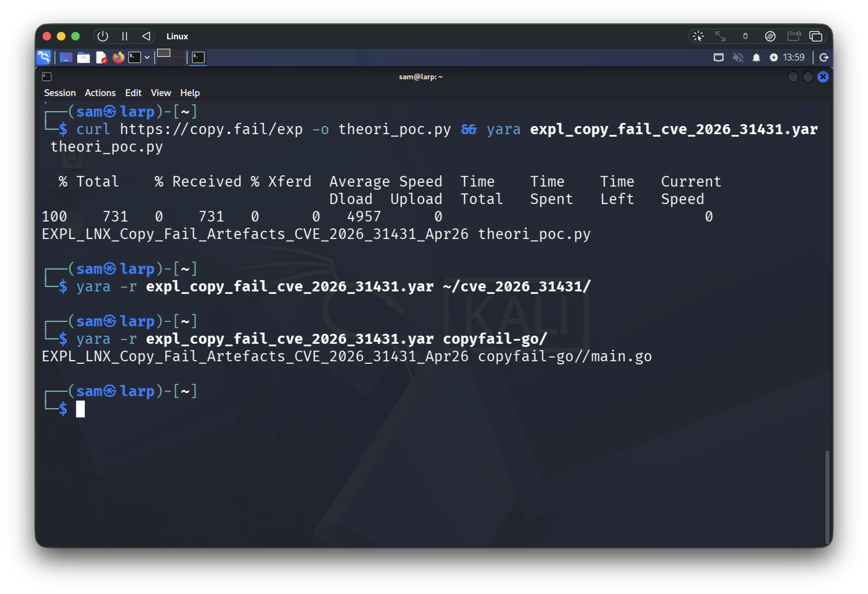The height and width of the screenshot is (594, 868).
Task: Expand the terminal launcher dropdown arrow
Action: tap(147, 58)
